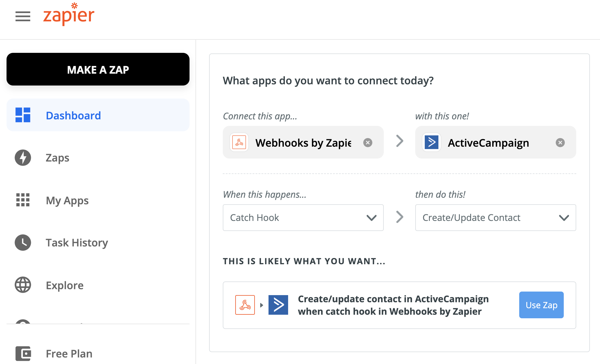Screen dimensions: 600x364
Task: Click the Explore globe icon
Action: (23, 285)
